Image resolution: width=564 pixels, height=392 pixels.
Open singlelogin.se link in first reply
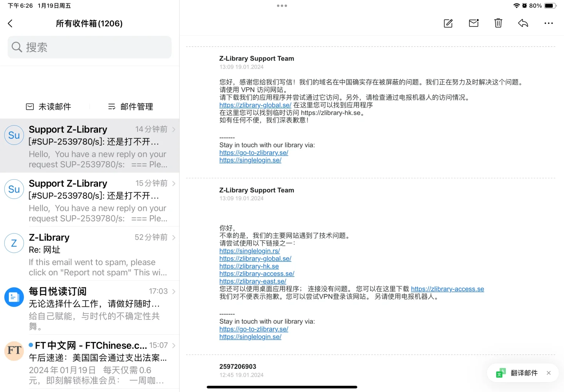pos(250,160)
